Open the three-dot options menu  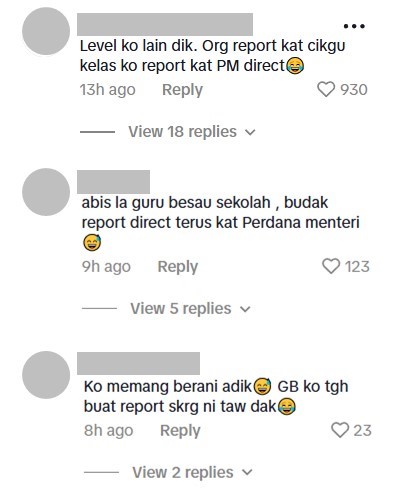(x=354, y=26)
